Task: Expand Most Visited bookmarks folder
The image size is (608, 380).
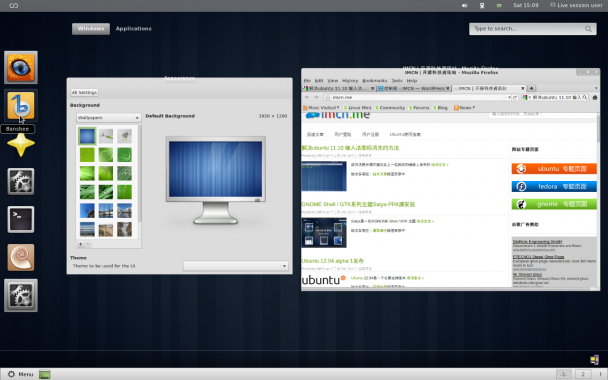Action: click(321, 108)
